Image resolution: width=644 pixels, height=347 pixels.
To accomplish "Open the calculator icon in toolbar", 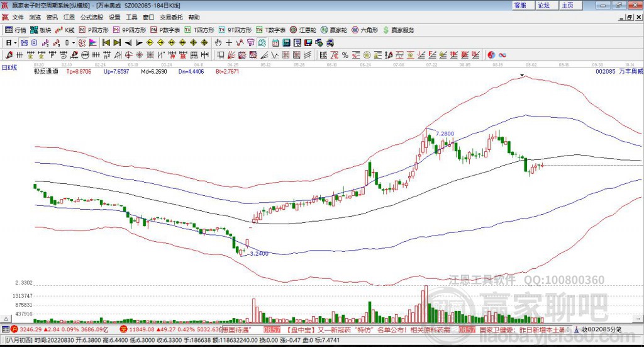I will point(287,43).
